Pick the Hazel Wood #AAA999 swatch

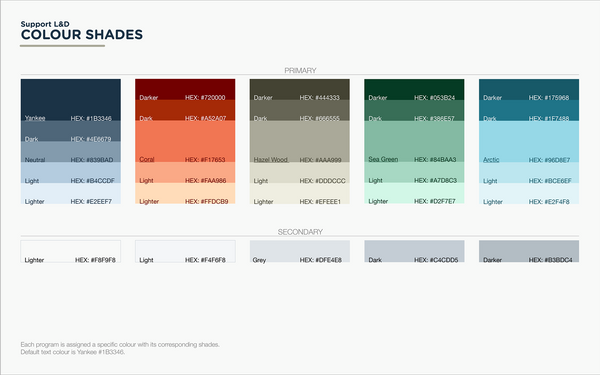click(300, 142)
